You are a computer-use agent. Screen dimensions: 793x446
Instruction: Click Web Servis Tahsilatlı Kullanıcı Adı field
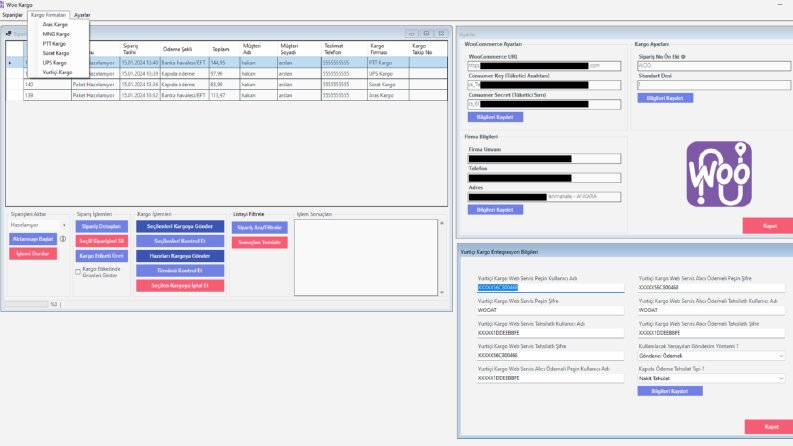point(550,333)
